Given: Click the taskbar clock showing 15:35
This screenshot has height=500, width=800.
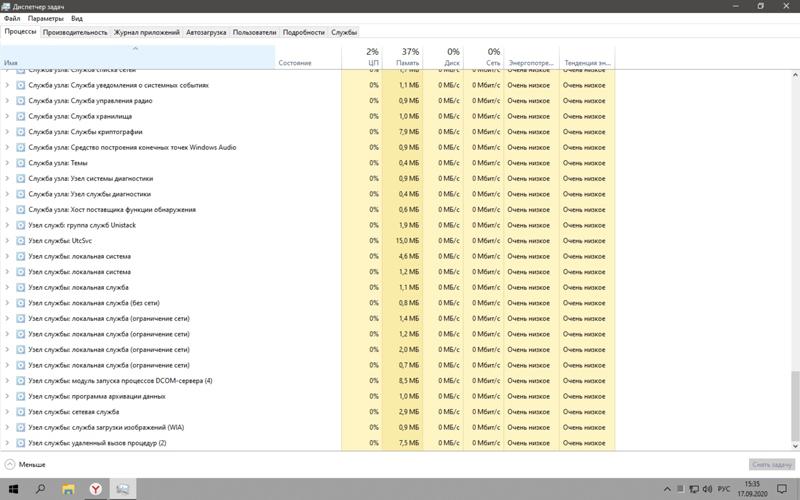Looking at the screenshot, I should point(752,489).
